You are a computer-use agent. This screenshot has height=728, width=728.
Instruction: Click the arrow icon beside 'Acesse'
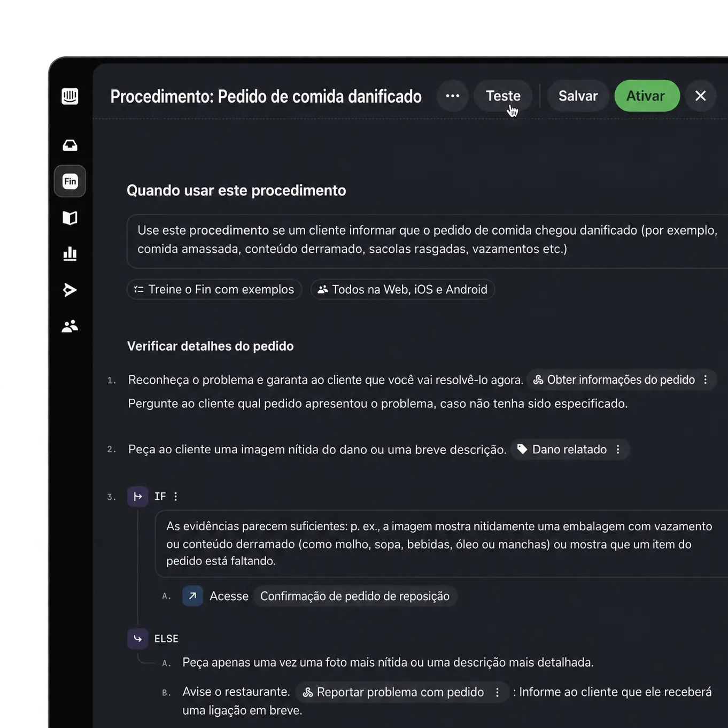[192, 596]
